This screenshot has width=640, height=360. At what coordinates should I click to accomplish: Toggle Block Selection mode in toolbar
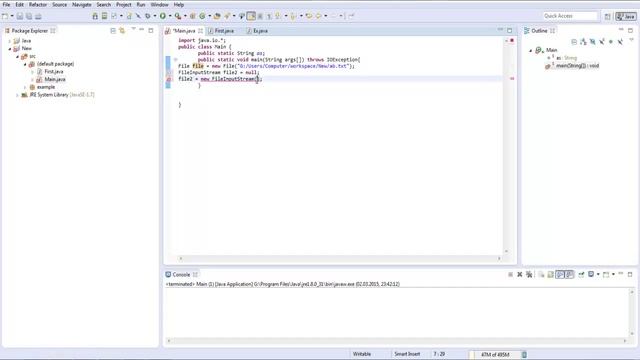(x=260, y=16)
